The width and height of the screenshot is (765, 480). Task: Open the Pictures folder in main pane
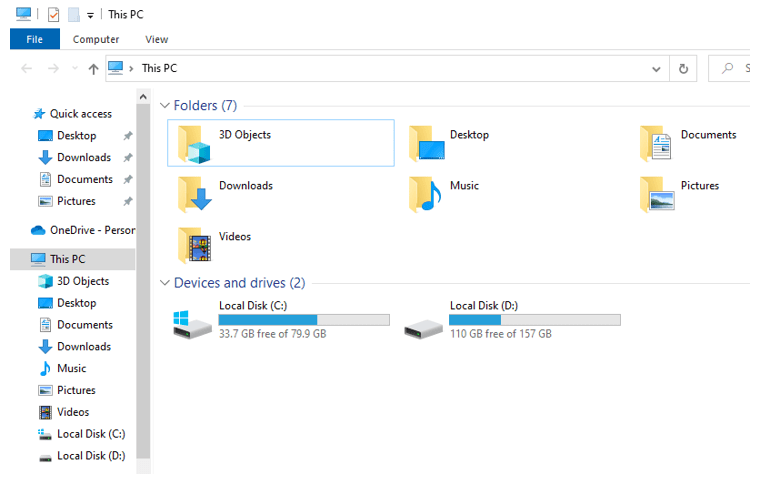pos(657,195)
